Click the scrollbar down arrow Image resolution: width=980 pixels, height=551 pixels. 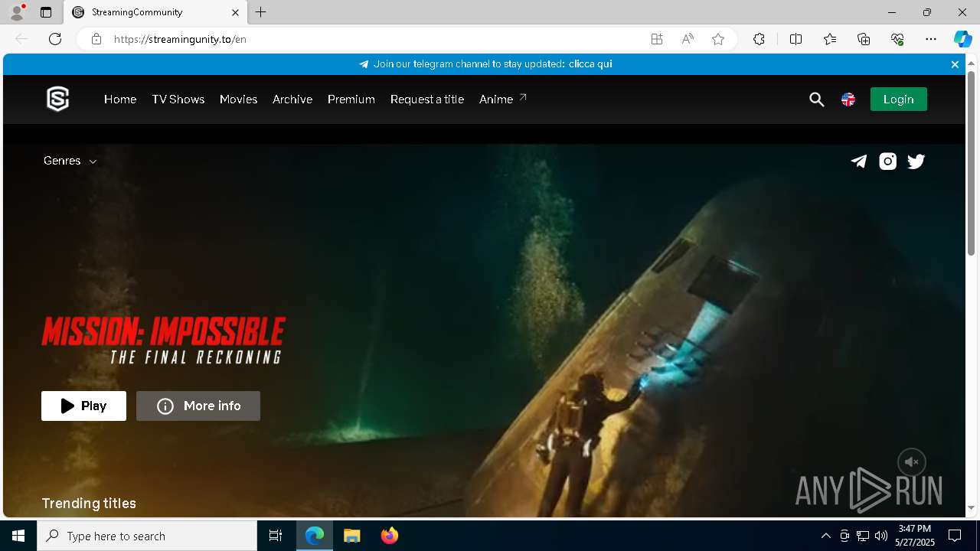pyautogui.click(x=972, y=508)
